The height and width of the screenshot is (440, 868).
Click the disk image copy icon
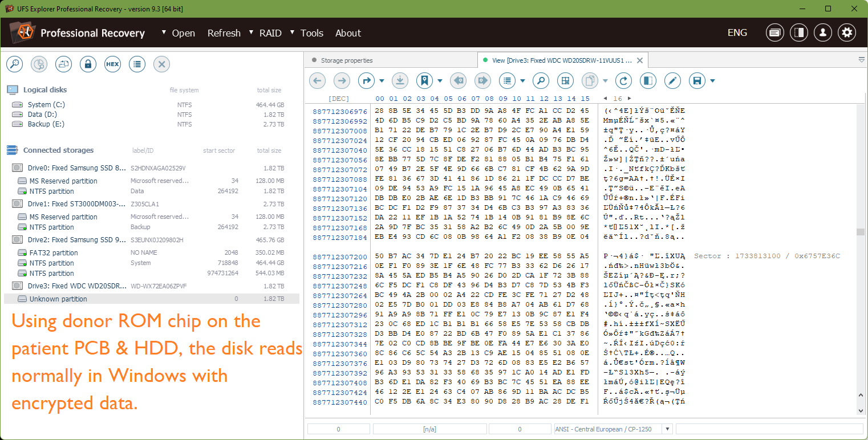[x=63, y=64]
